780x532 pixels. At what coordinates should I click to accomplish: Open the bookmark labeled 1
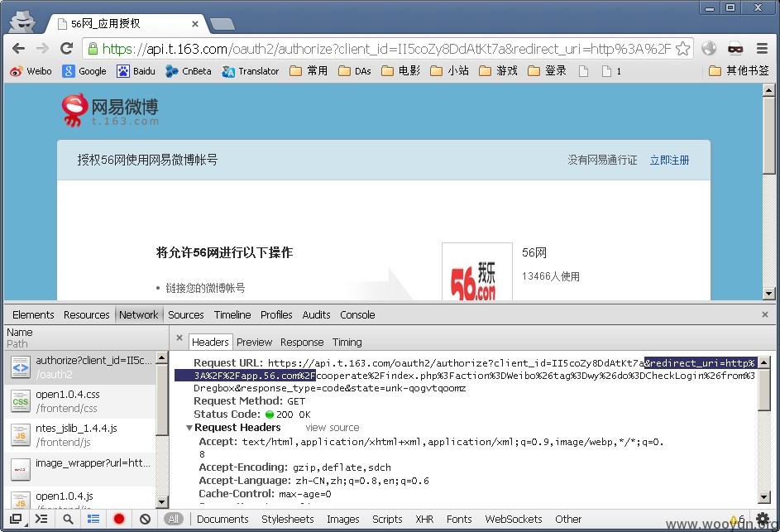(x=611, y=71)
